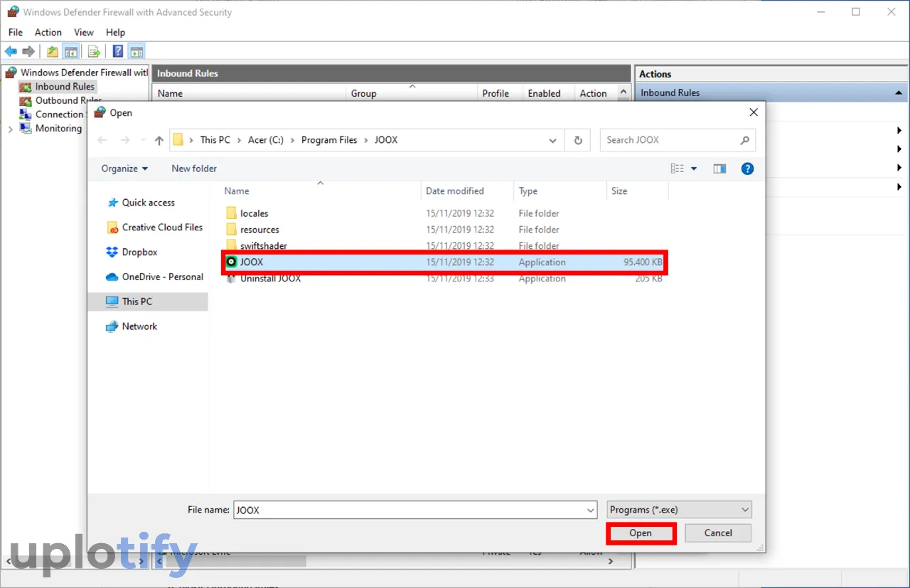Viewport: 910px width, 588px height.
Task: Click the New folder button
Action: (x=194, y=169)
